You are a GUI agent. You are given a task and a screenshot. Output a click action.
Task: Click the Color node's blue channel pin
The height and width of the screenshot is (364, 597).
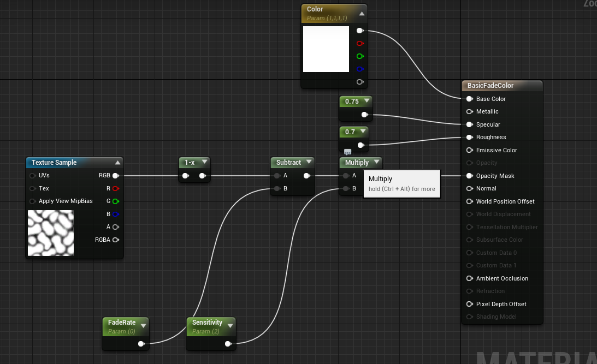pyautogui.click(x=360, y=69)
